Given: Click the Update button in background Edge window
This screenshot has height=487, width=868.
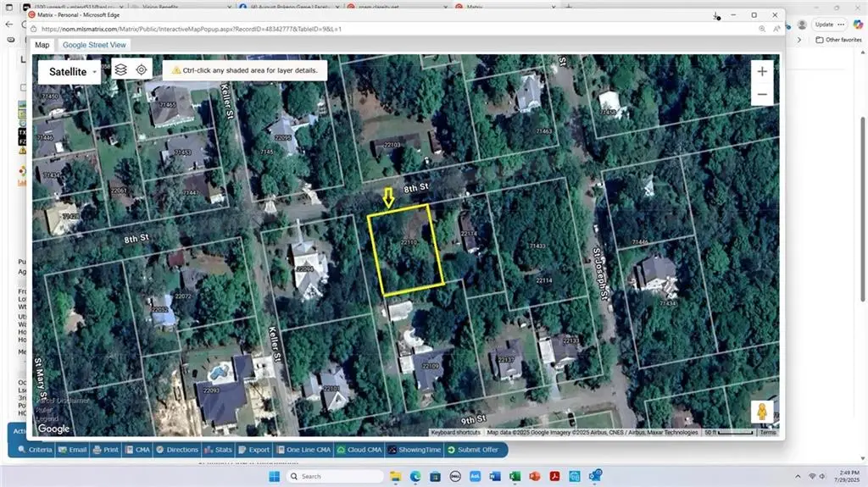Looking at the screenshot, I should pos(824,25).
